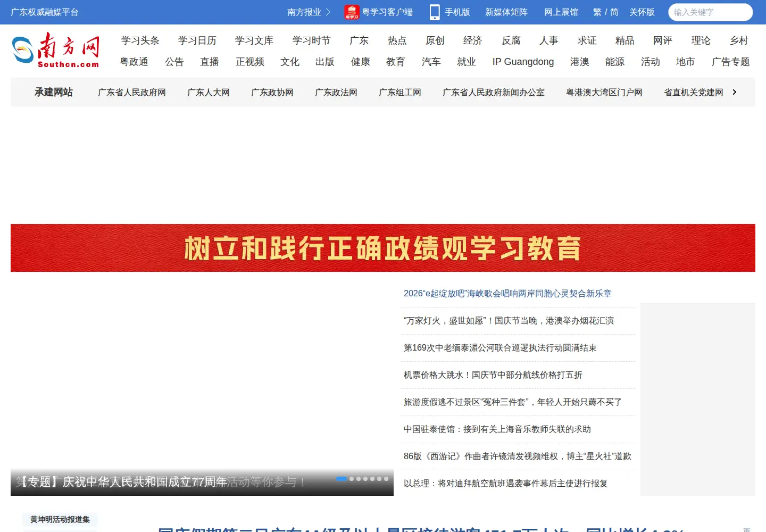Open 第169次中老缅泰湄公河联合巡逻 article
The width and height of the screenshot is (766, 532).
(500, 348)
